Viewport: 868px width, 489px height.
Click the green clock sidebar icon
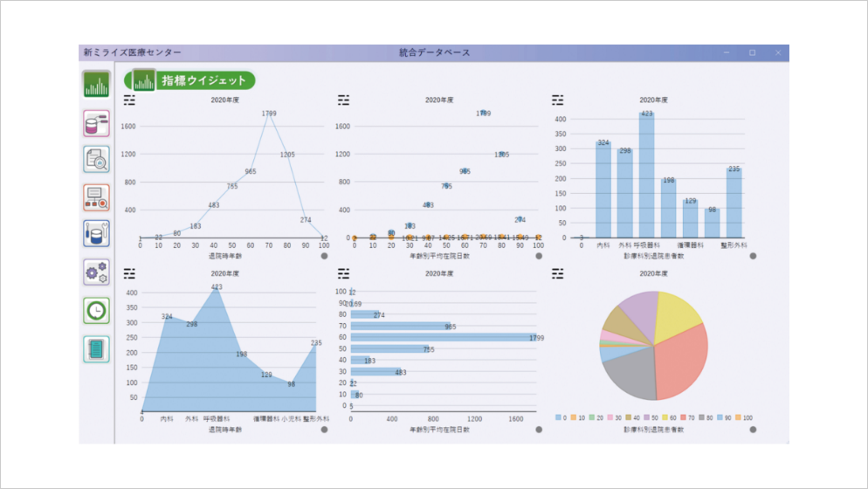[x=96, y=310]
